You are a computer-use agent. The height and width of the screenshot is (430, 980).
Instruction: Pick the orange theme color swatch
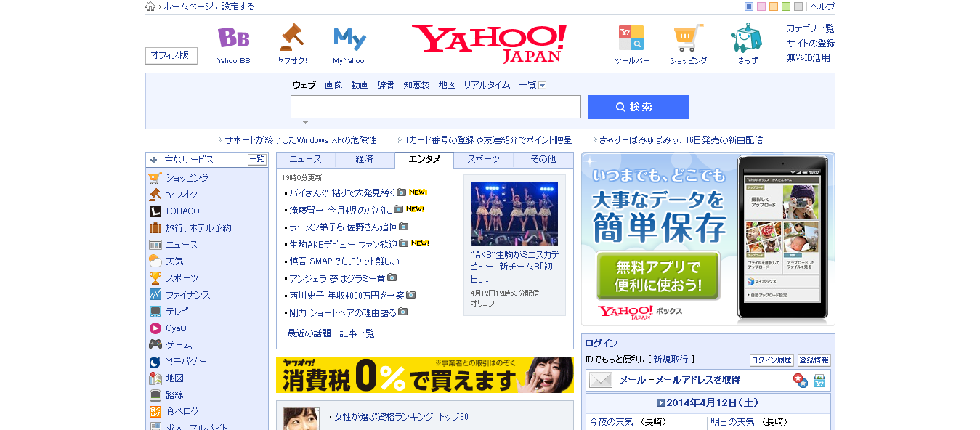coord(774,7)
